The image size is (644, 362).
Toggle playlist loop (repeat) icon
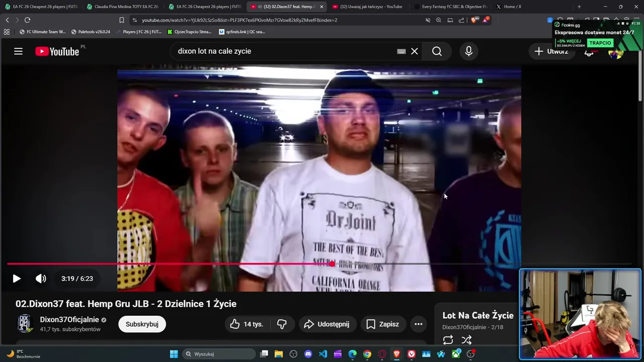pyautogui.click(x=448, y=340)
